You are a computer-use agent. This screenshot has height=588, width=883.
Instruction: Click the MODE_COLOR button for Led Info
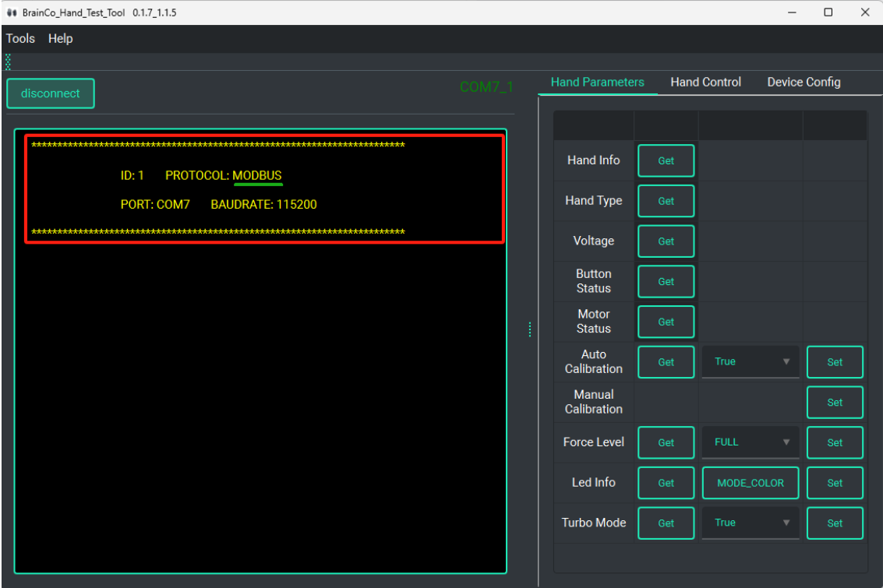click(751, 483)
